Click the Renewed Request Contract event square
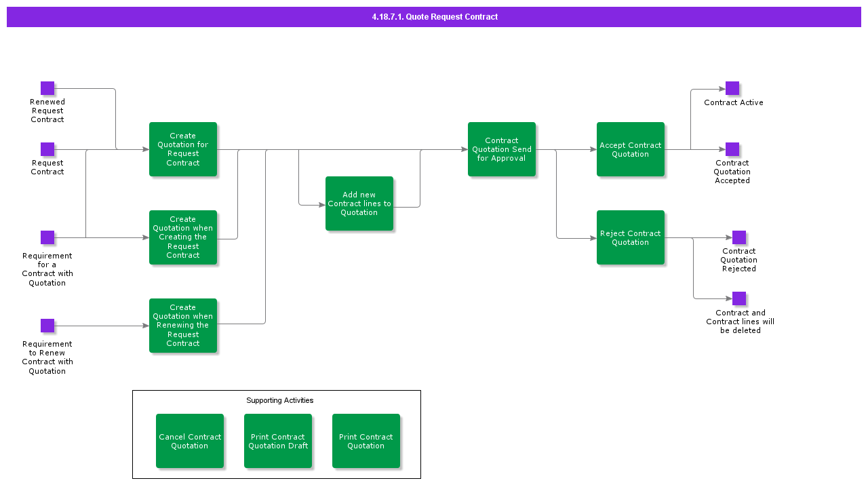Image resolution: width=868 pixels, height=485 pixels. (47, 88)
